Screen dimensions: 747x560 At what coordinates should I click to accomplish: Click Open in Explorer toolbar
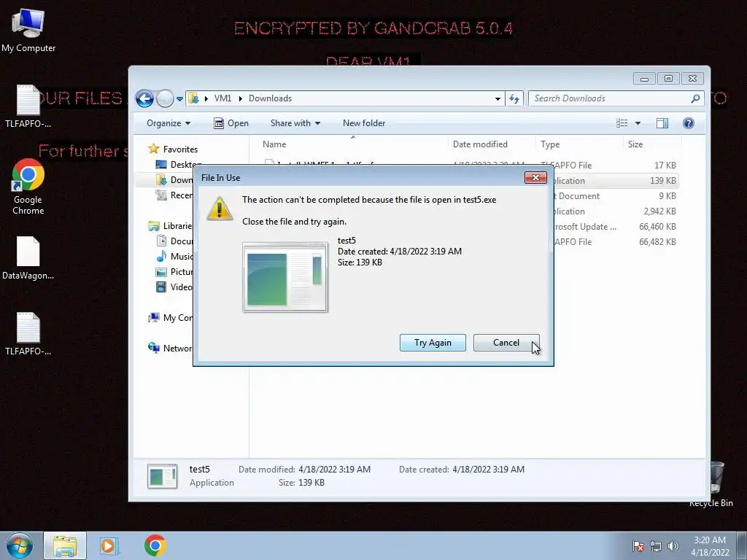(x=231, y=123)
